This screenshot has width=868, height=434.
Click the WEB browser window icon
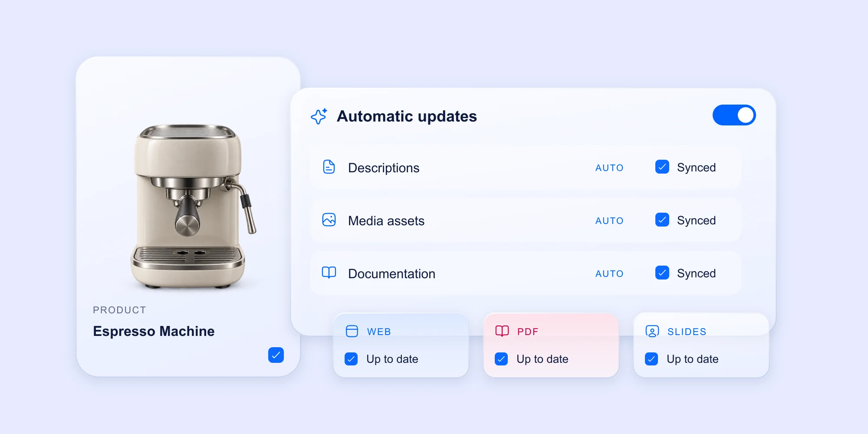(x=352, y=331)
